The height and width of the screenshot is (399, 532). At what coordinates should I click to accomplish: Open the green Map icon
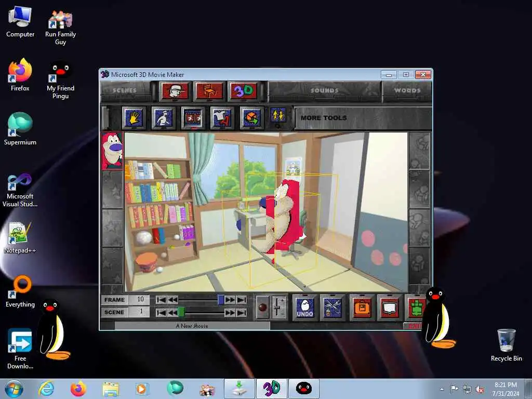point(416,308)
